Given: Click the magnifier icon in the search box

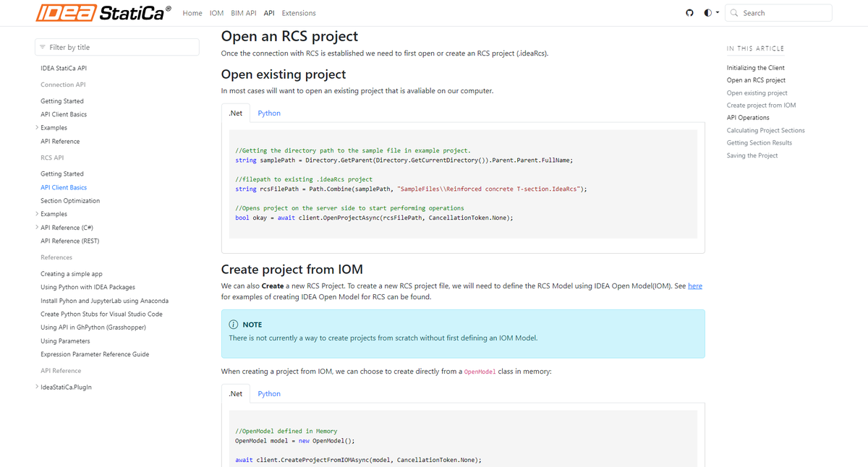Looking at the screenshot, I should tap(733, 12).
